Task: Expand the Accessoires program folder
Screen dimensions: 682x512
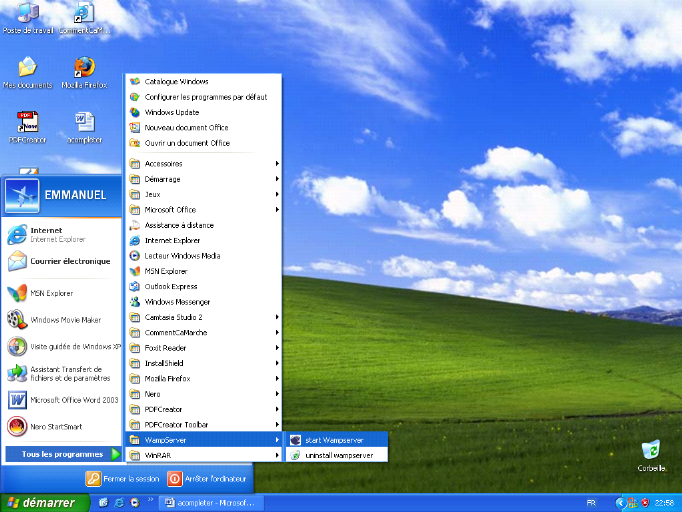Action: (200, 163)
